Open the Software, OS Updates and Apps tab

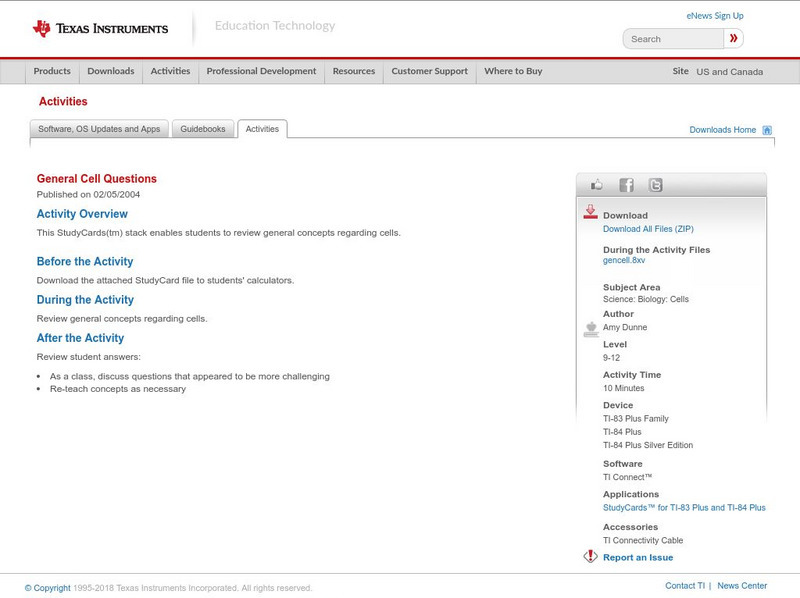[x=100, y=128]
